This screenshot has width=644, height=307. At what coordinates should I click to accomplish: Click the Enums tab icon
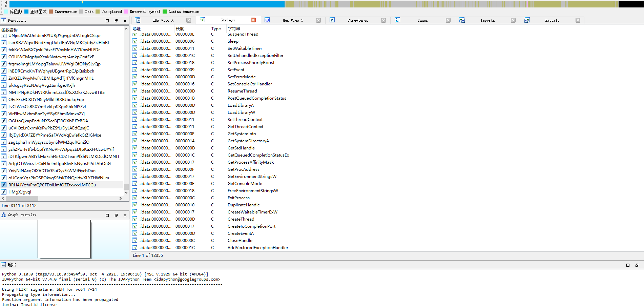(x=397, y=20)
